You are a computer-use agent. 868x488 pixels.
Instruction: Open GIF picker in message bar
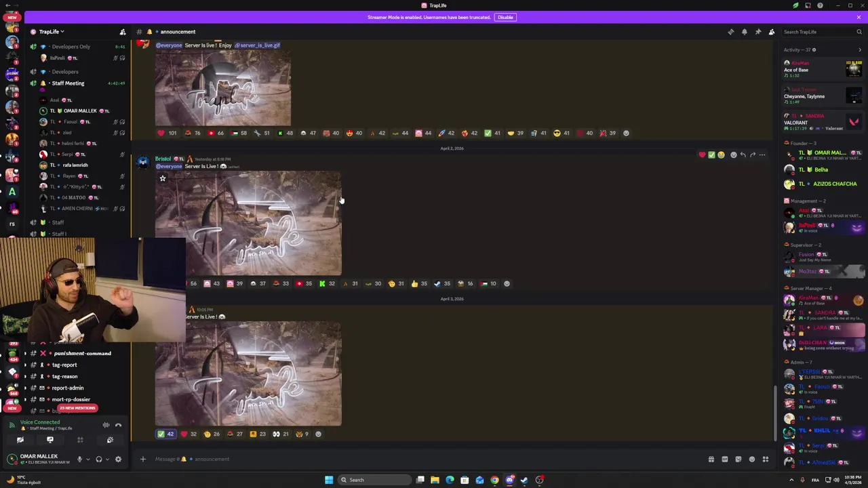pyautogui.click(x=724, y=460)
